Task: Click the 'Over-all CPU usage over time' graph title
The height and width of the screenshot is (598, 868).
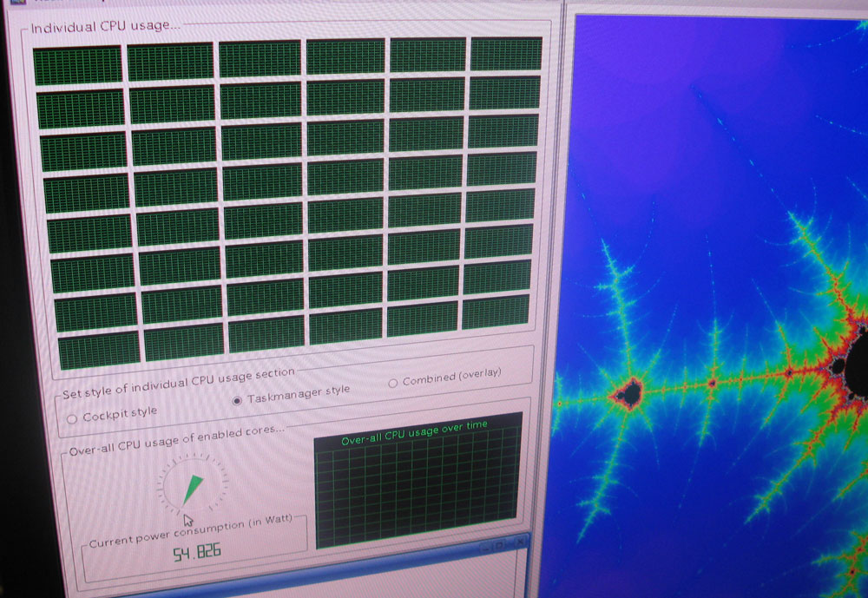Action: point(414,432)
